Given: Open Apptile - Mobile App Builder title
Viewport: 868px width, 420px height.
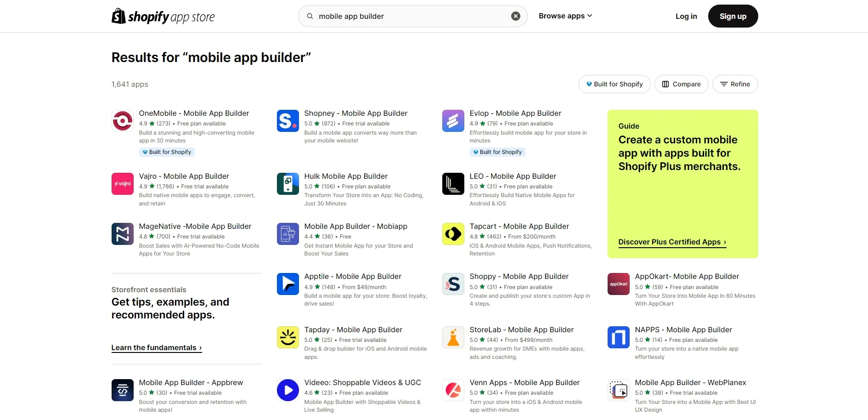Looking at the screenshot, I should tap(353, 277).
